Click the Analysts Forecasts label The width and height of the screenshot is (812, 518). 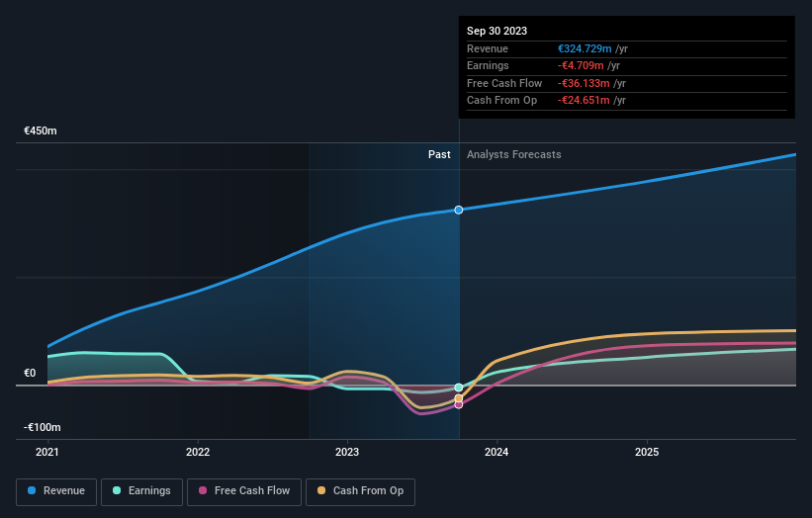[x=513, y=155]
